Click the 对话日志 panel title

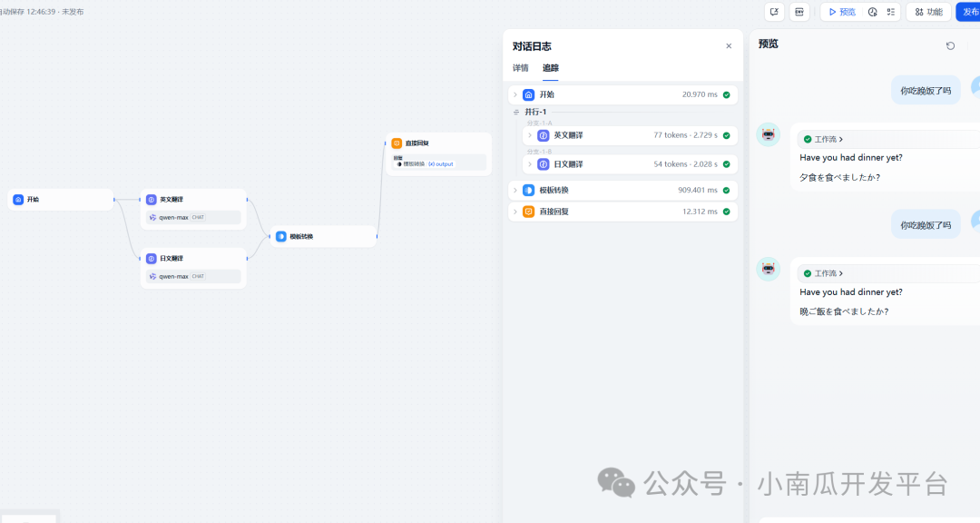(532, 46)
